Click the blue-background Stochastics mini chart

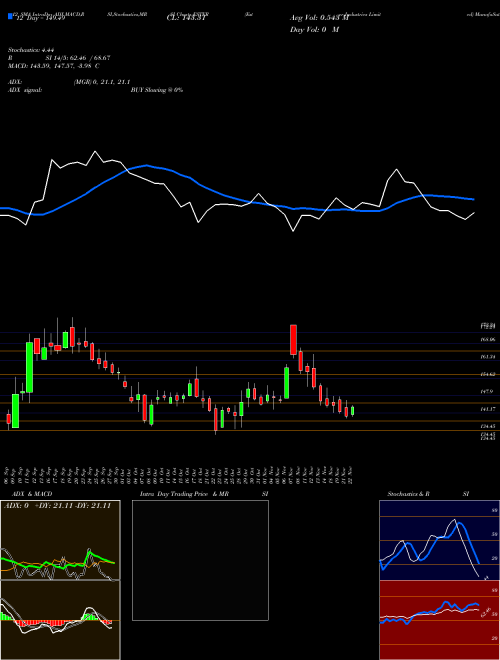439,540
